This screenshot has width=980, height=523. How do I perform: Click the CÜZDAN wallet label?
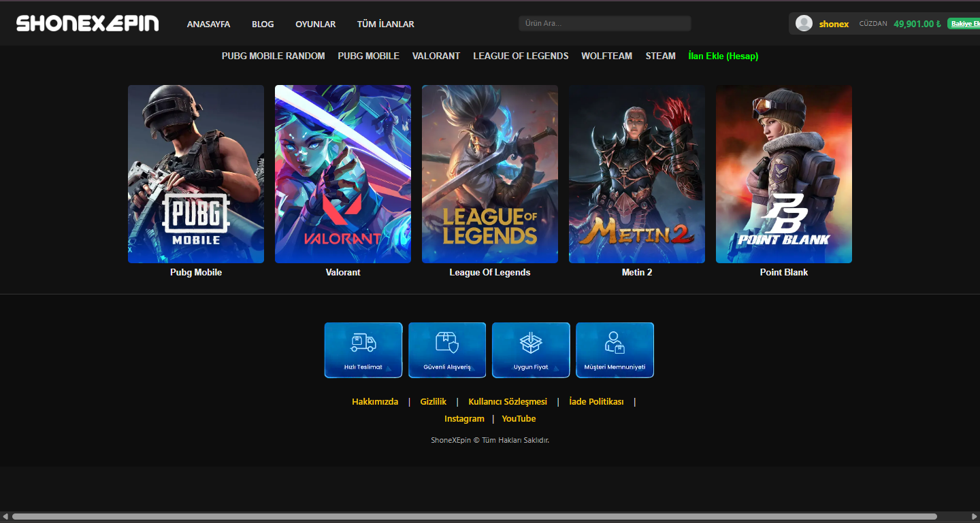coord(873,24)
